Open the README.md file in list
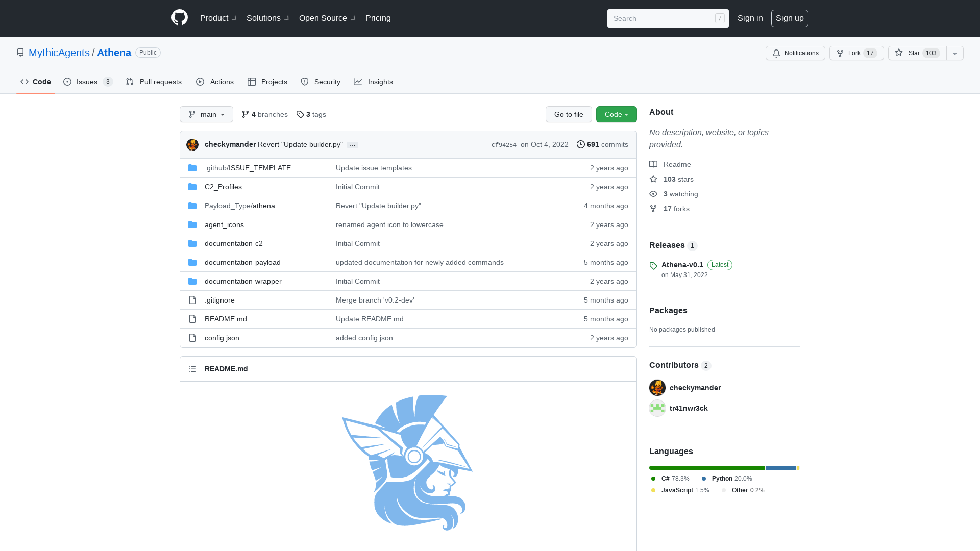Viewport: 980px width, 551px height. click(x=226, y=319)
